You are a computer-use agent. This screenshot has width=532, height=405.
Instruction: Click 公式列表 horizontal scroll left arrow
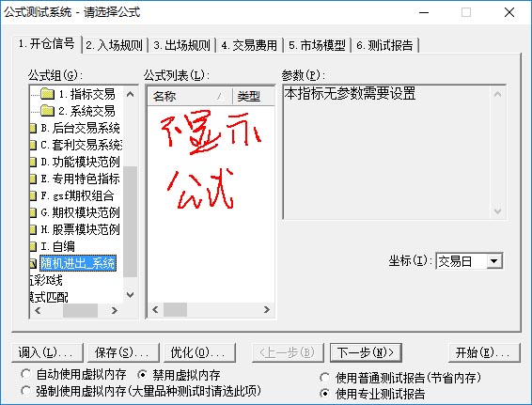155,310
